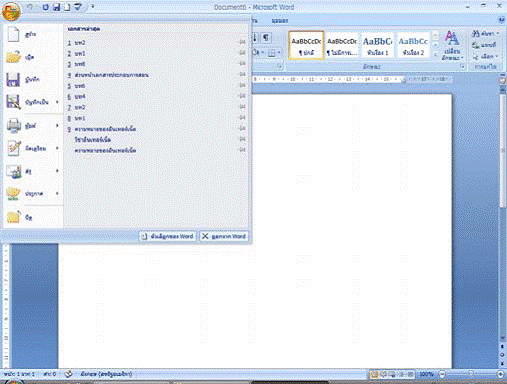Toggle the ruler icon above the scrollbar
This screenshot has width=507, height=384.
click(x=502, y=80)
